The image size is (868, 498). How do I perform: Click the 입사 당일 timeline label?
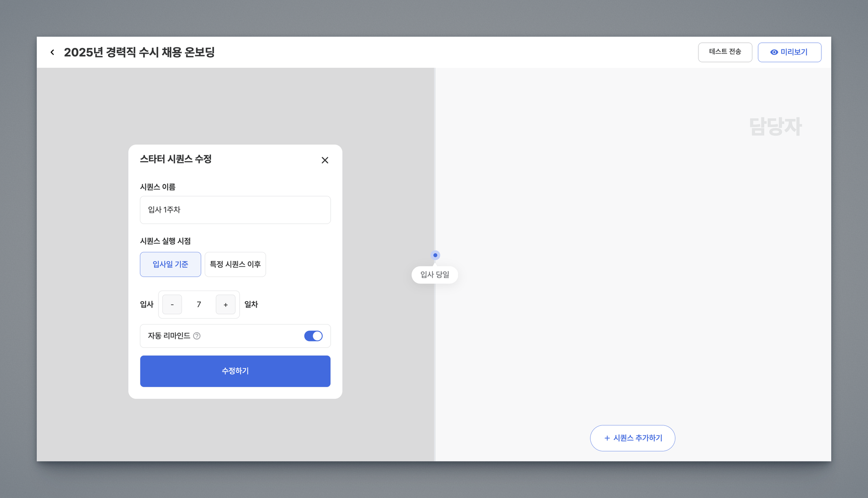pos(435,275)
